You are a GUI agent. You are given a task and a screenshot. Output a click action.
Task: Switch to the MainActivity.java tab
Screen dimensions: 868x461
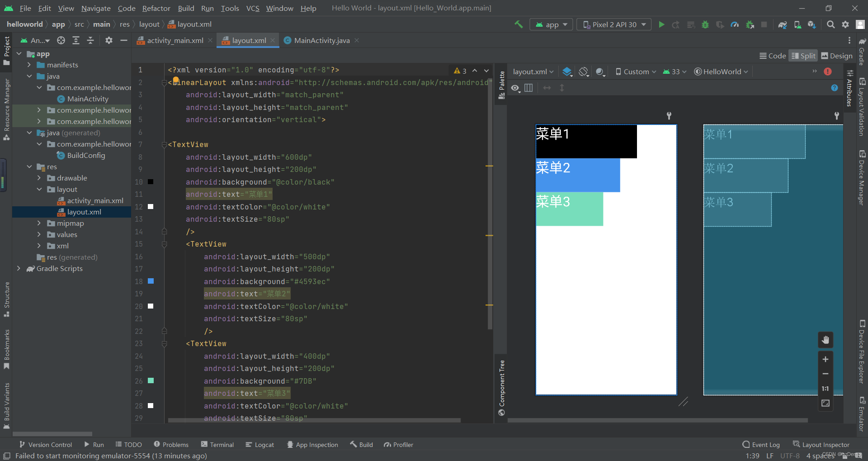pyautogui.click(x=321, y=40)
